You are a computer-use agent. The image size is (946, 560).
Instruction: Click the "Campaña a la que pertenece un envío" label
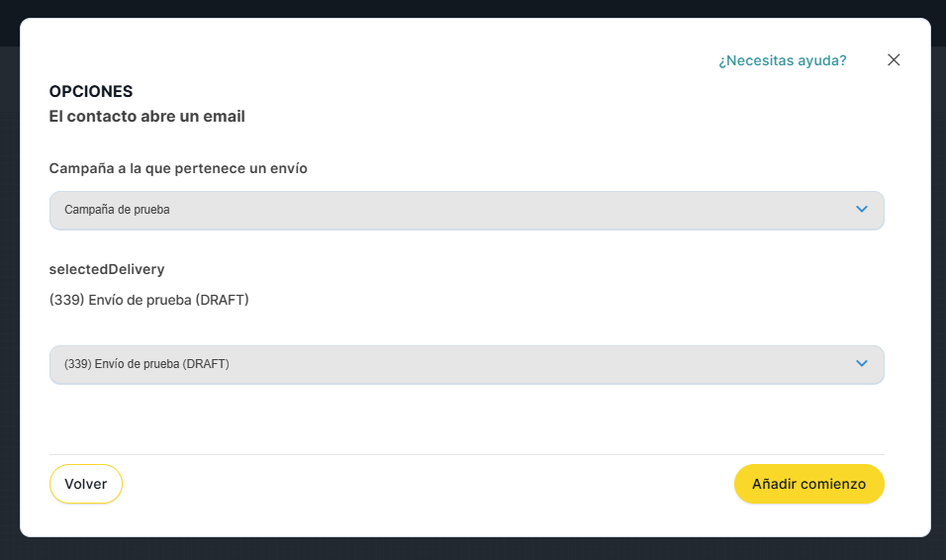pos(178,169)
